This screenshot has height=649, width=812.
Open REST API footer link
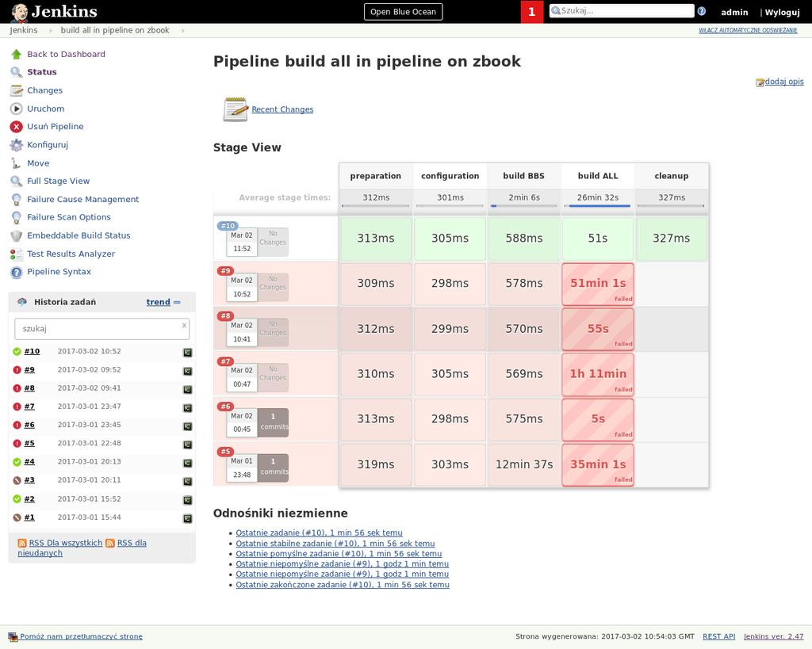[x=718, y=636]
